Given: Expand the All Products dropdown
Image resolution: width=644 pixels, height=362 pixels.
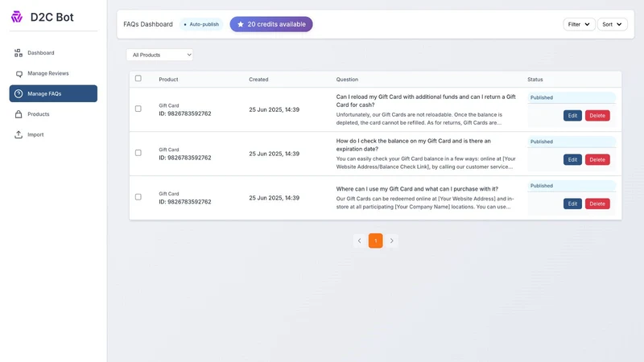Looking at the screenshot, I should (x=159, y=55).
